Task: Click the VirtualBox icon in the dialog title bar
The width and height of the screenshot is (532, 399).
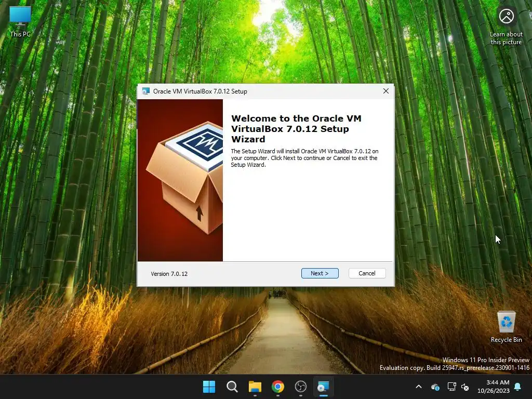Action: [146, 91]
